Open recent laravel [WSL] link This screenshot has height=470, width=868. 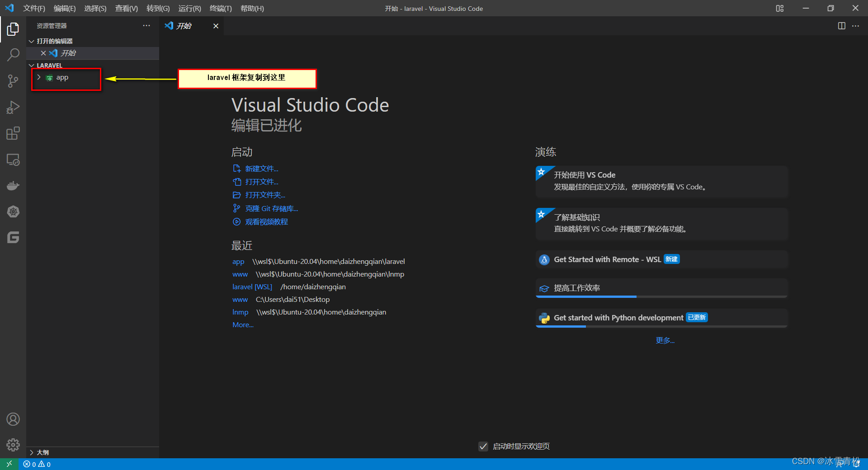coord(252,287)
